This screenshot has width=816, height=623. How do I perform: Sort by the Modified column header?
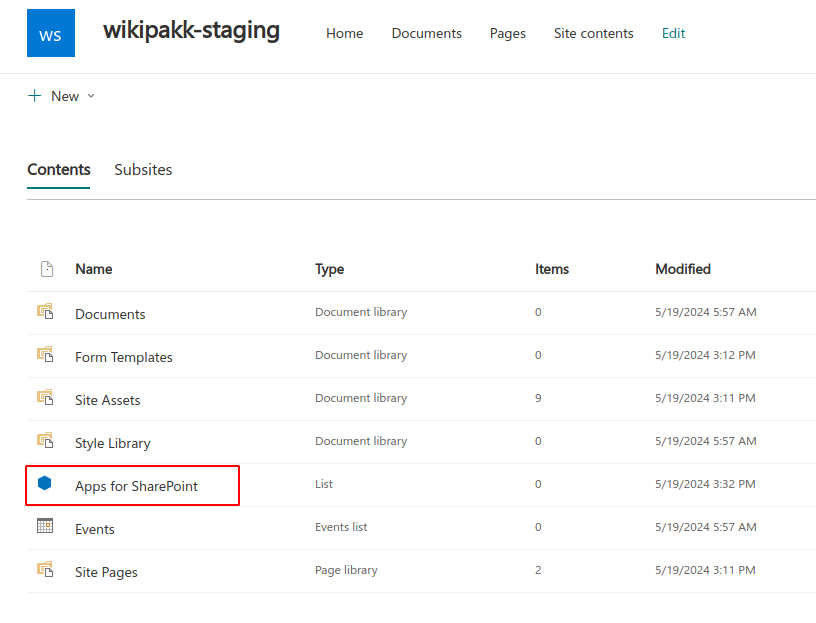pos(683,269)
